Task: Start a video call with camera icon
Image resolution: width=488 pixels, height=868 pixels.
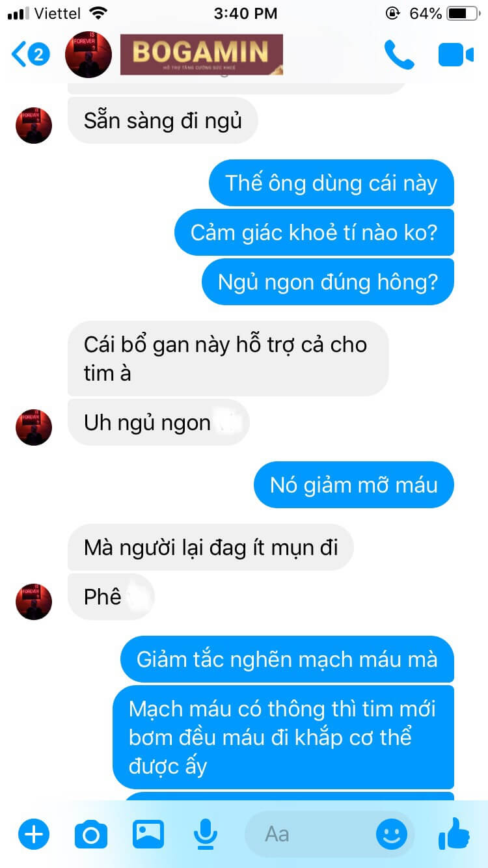Action: coord(455,55)
